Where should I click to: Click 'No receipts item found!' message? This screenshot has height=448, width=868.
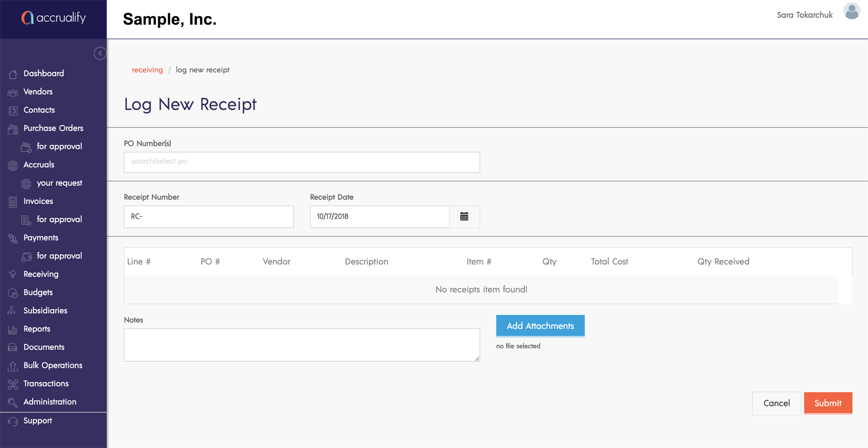(x=481, y=289)
